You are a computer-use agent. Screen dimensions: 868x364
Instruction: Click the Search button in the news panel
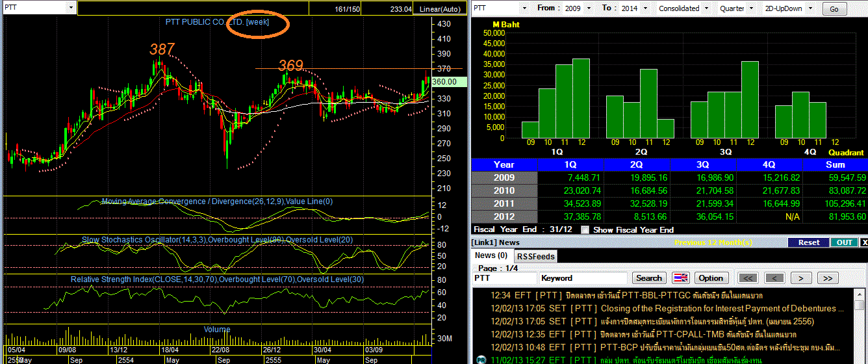click(x=649, y=278)
